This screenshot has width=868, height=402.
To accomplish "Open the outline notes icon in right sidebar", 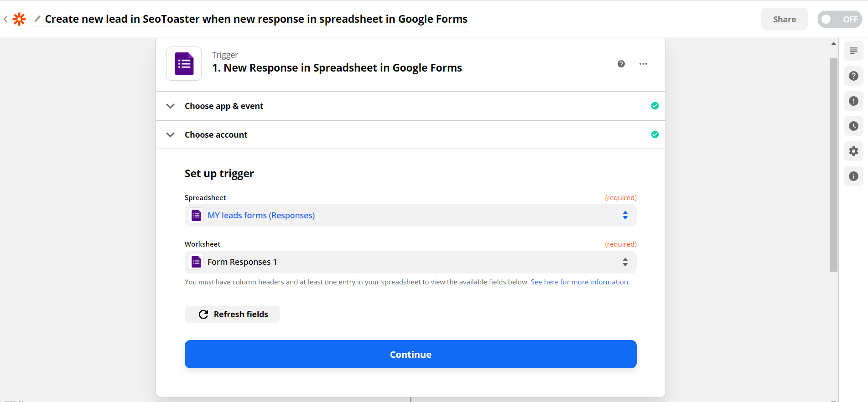I will click(853, 51).
